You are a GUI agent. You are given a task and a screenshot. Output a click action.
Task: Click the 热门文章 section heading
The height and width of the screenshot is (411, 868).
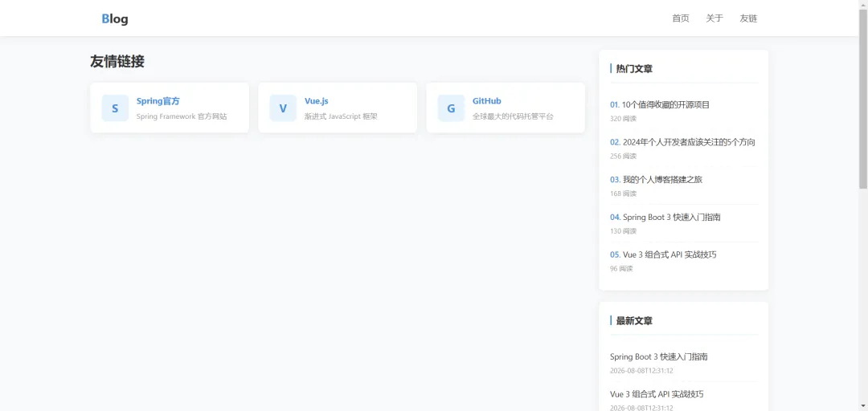[634, 68]
